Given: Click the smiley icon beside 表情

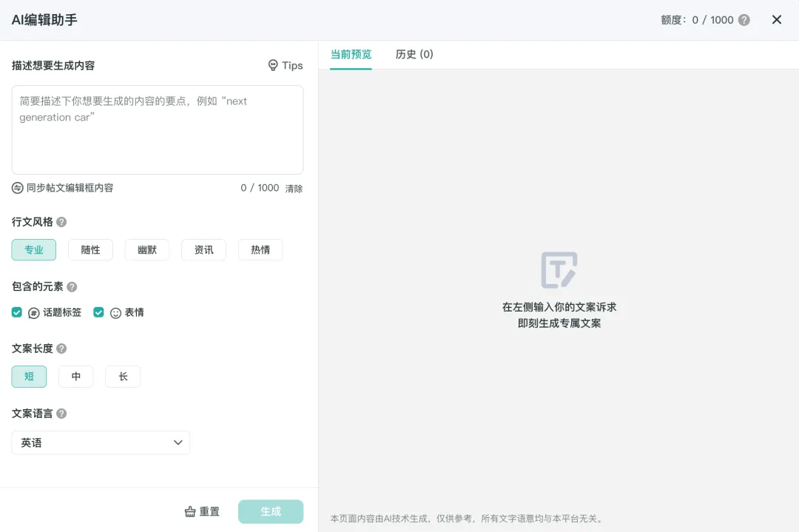Looking at the screenshot, I should (x=116, y=312).
